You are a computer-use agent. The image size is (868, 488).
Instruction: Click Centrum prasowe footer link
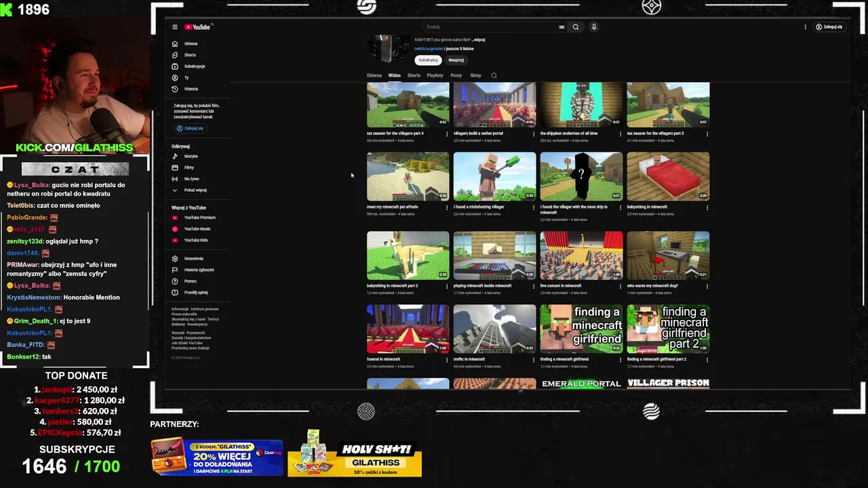204,309
